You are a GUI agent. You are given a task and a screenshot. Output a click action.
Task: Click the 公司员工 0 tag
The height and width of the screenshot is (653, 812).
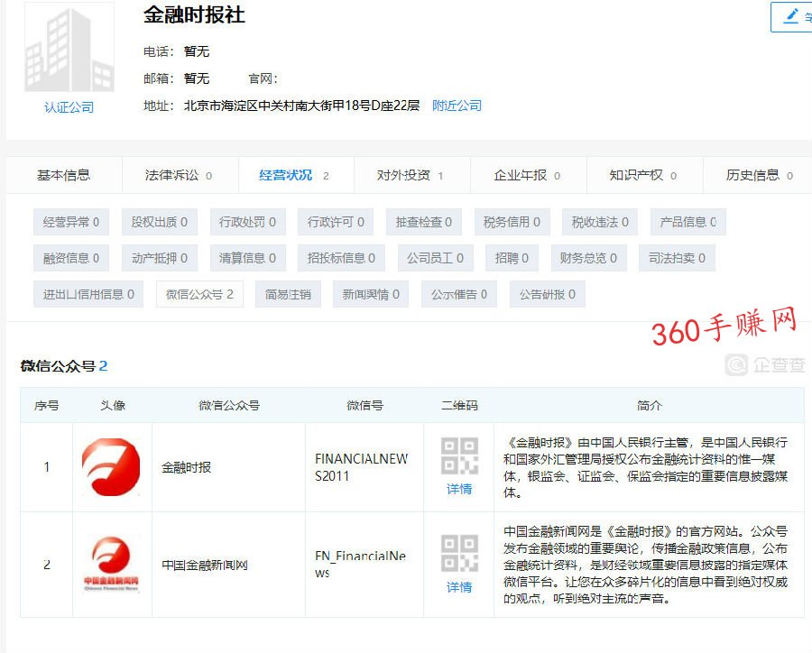pyautogui.click(x=435, y=258)
